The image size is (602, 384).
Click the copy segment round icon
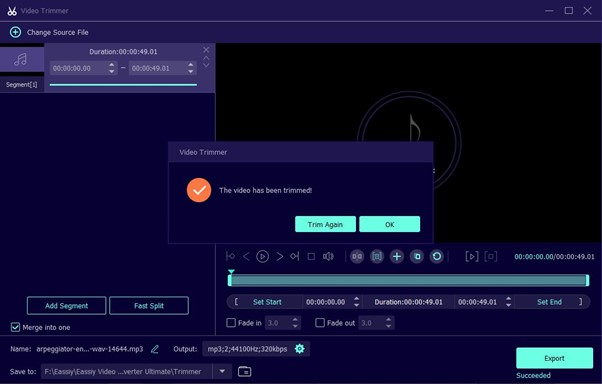[417, 256]
